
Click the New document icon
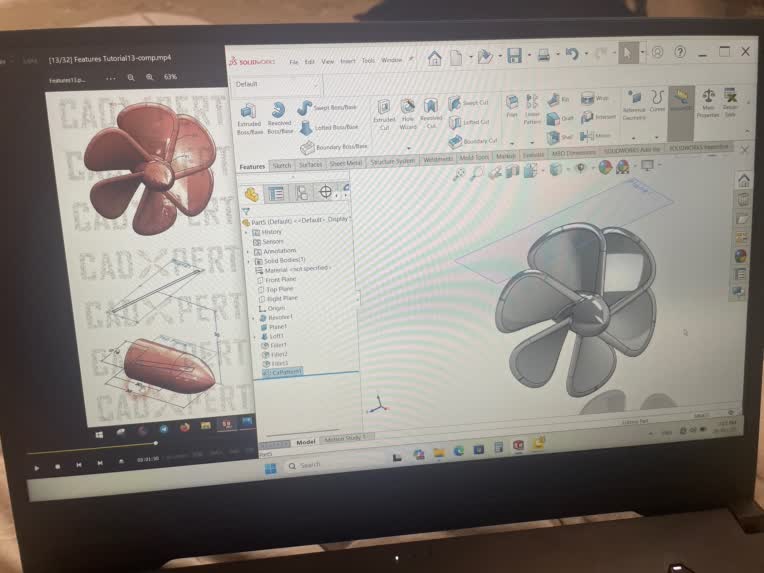point(456,57)
